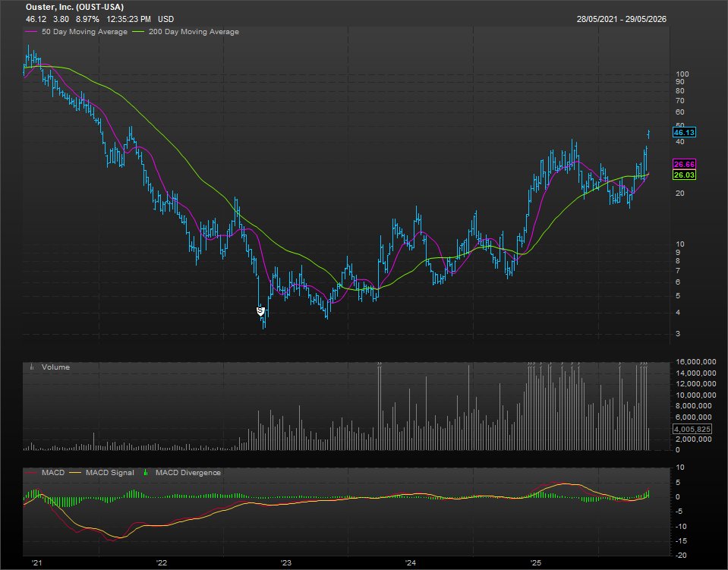Viewport: 728px width, 570px height.
Task: Click the green MACD Divergence legend icon
Action: click(x=147, y=473)
